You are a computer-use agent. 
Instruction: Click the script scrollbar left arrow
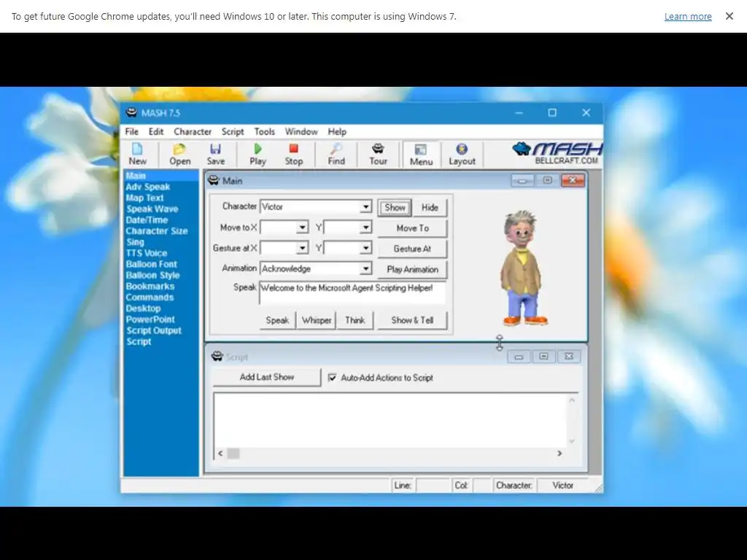[220, 454]
